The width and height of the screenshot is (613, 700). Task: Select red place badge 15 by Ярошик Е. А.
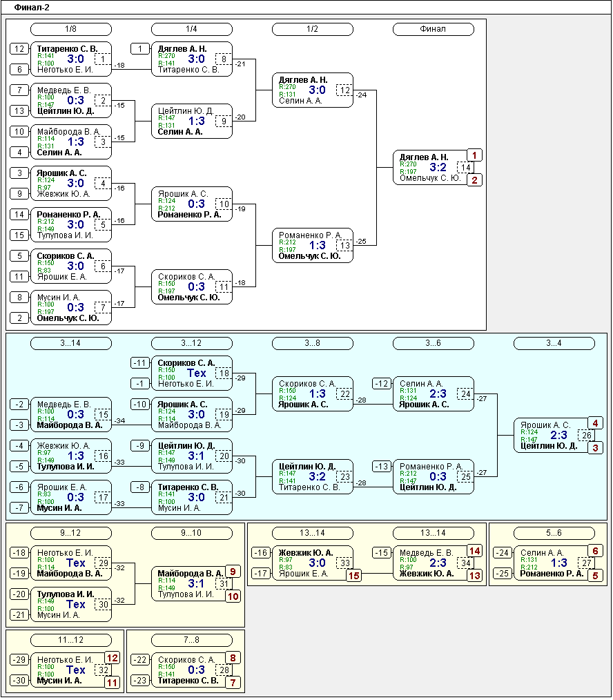(354, 576)
